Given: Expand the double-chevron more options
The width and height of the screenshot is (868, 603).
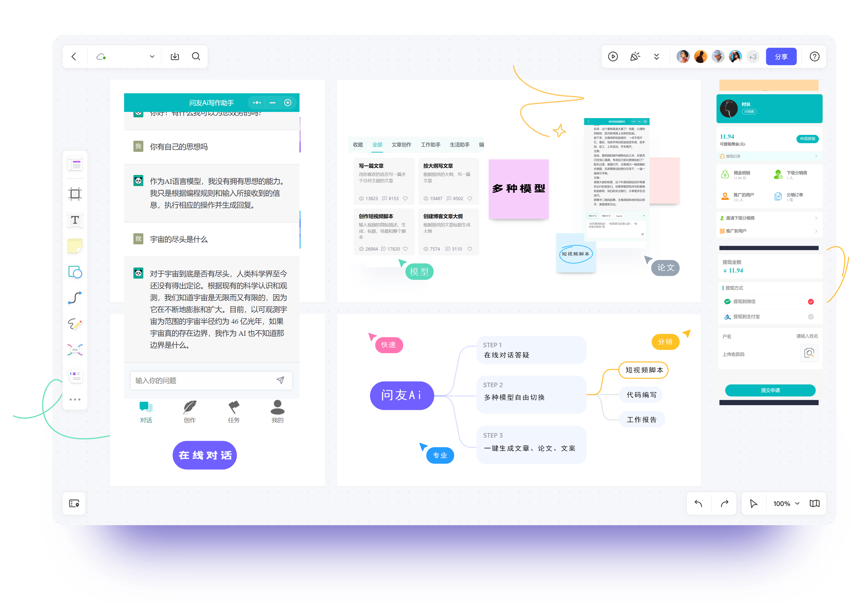Looking at the screenshot, I should [656, 57].
